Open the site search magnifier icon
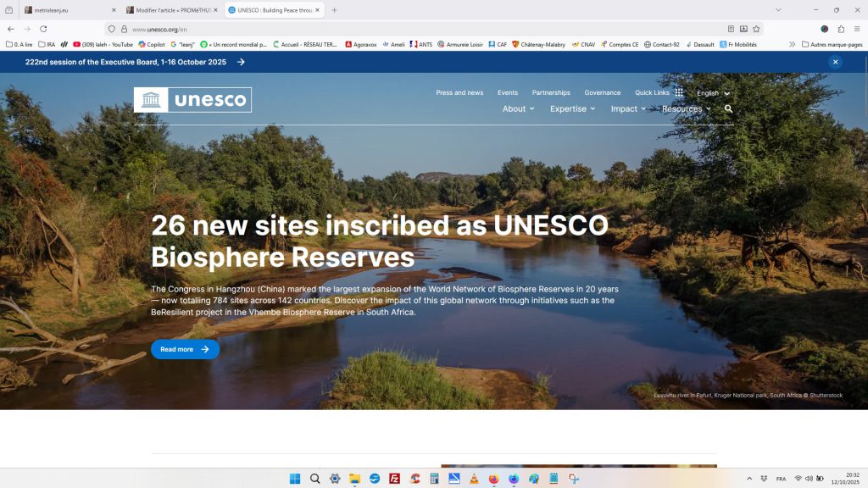Screen dimensions: 868x488 (728, 109)
